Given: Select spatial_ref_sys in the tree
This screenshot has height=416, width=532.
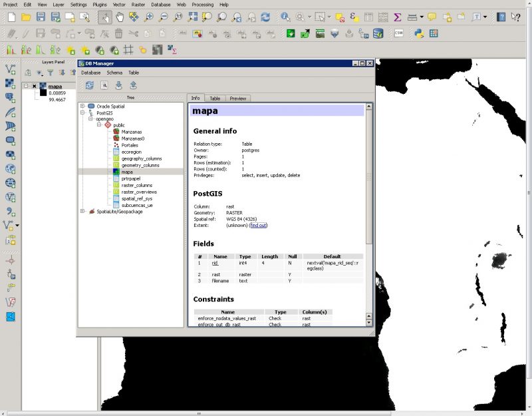Looking at the screenshot, I should (x=137, y=198).
